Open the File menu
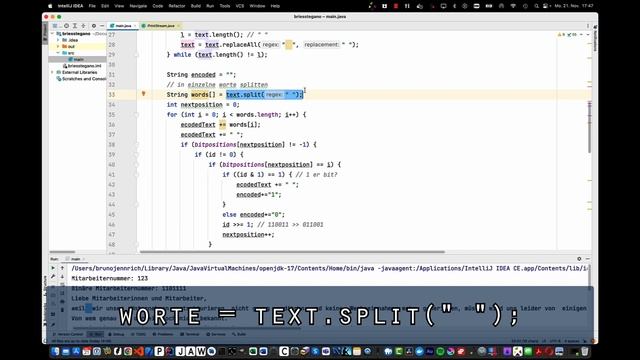The height and width of the screenshot is (360, 640). (92, 6)
